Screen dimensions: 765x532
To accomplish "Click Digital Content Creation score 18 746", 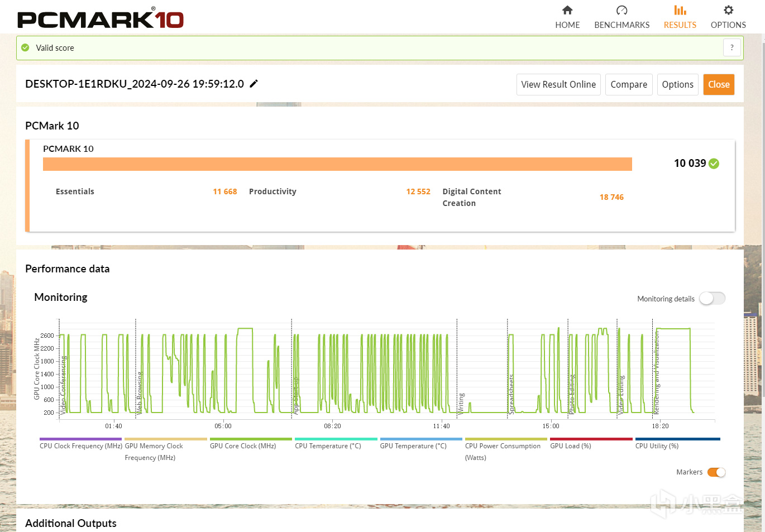I will (611, 197).
